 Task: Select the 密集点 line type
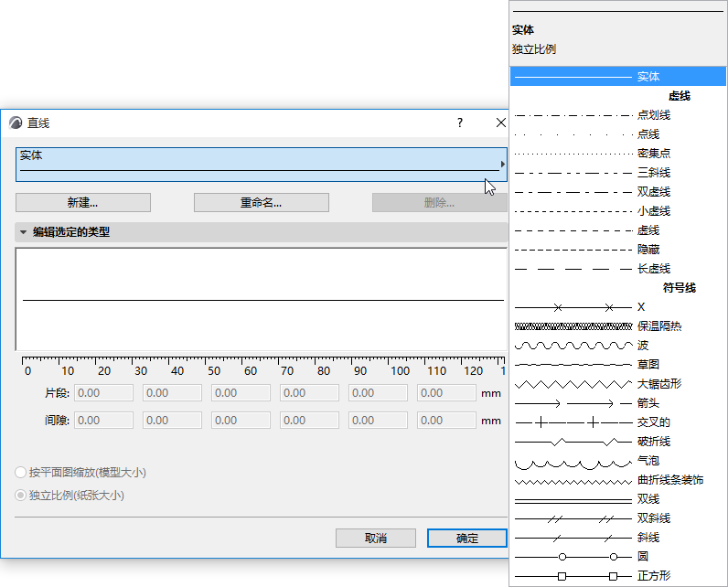click(x=618, y=154)
